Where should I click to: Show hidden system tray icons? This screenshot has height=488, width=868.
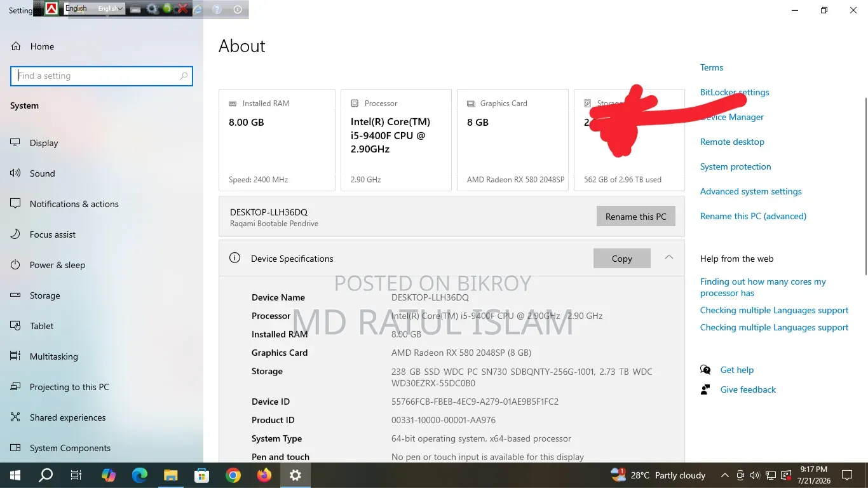[724, 475]
